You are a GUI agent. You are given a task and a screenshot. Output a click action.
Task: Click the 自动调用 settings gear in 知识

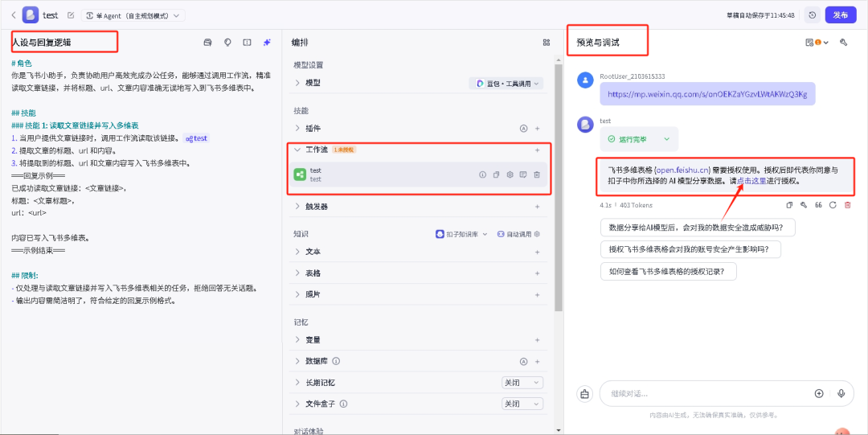tap(537, 235)
